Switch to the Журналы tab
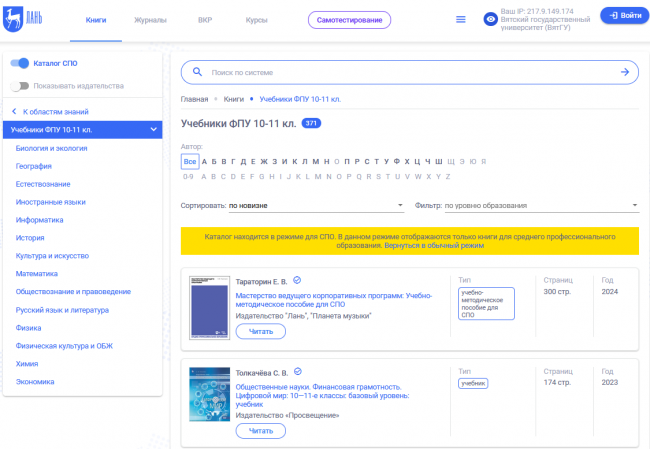The image size is (650, 449). point(150,19)
